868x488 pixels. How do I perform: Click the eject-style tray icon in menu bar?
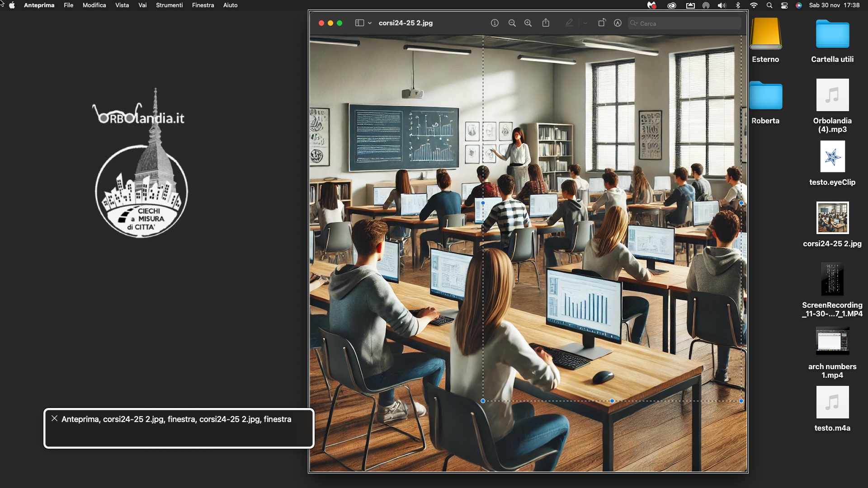click(690, 5)
